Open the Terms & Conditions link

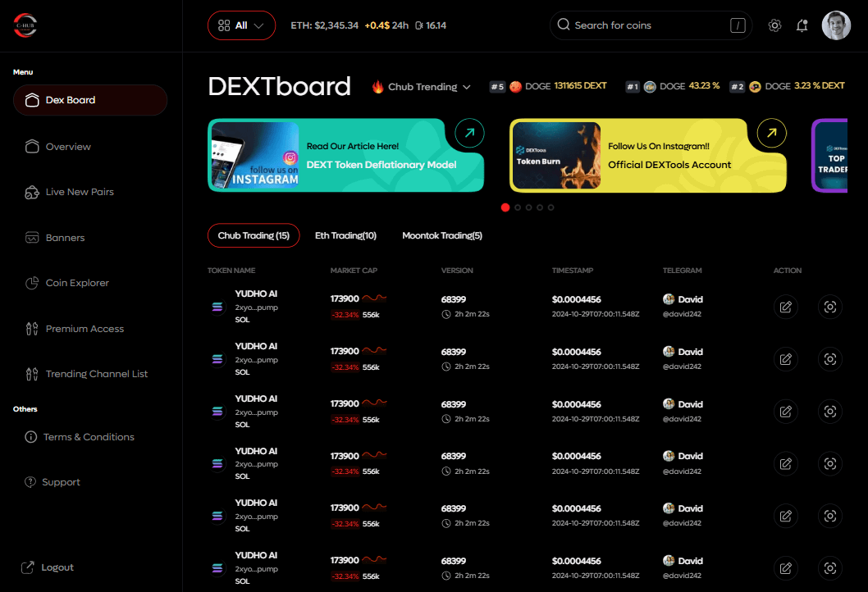click(x=88, y=437)
